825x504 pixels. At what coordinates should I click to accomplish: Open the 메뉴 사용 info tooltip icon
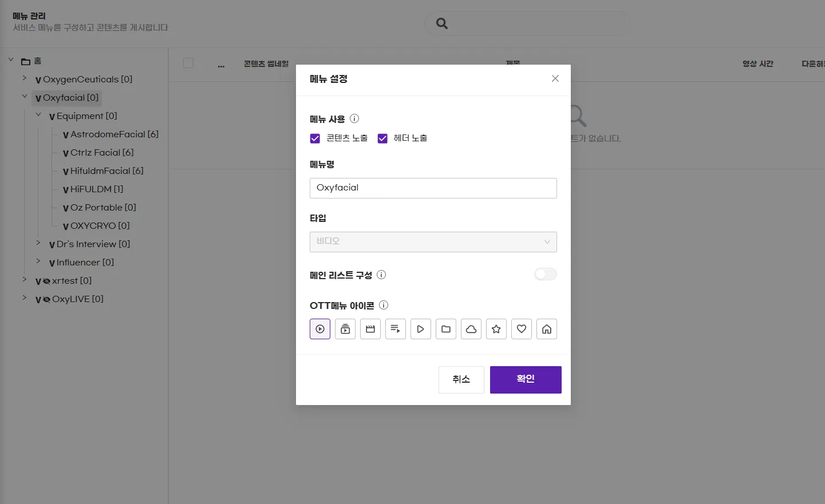pyautogui.click(x=354, y=119)
